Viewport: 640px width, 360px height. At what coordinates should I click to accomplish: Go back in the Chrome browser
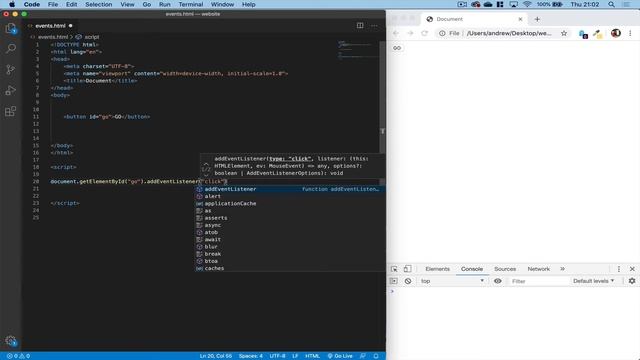click(x=396, y=33)
